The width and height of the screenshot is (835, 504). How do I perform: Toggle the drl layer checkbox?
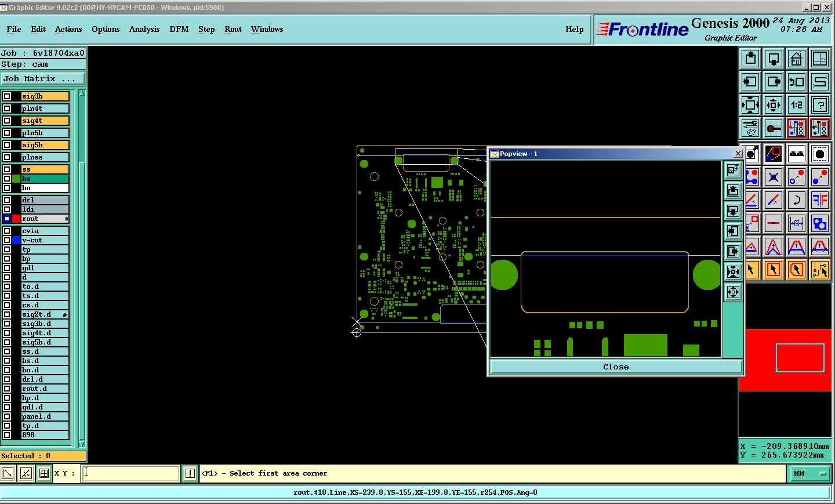7,200
